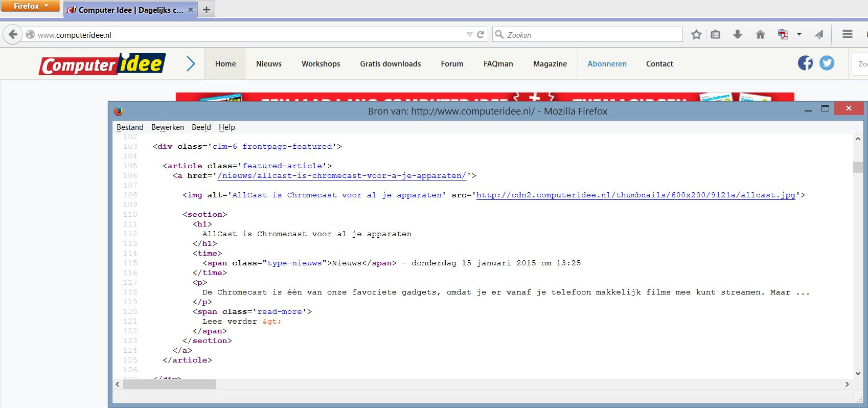
Task: Go to the Home navigation item
Action: click(225, 64)
